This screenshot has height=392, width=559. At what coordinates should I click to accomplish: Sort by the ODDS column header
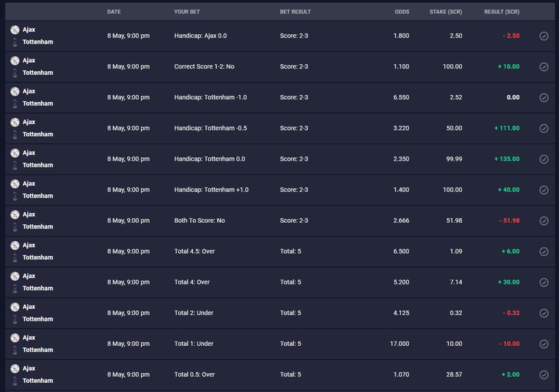click(x=402, y=12)
